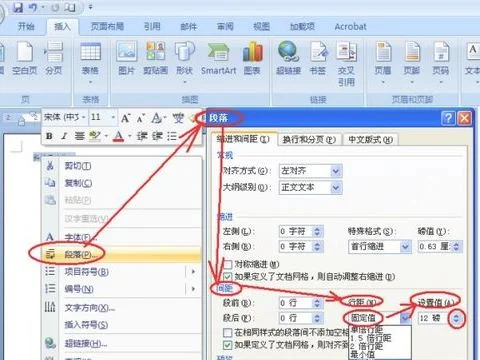Open the Page Number (页码) menu
480x360 pixels.
coord(441,62)
